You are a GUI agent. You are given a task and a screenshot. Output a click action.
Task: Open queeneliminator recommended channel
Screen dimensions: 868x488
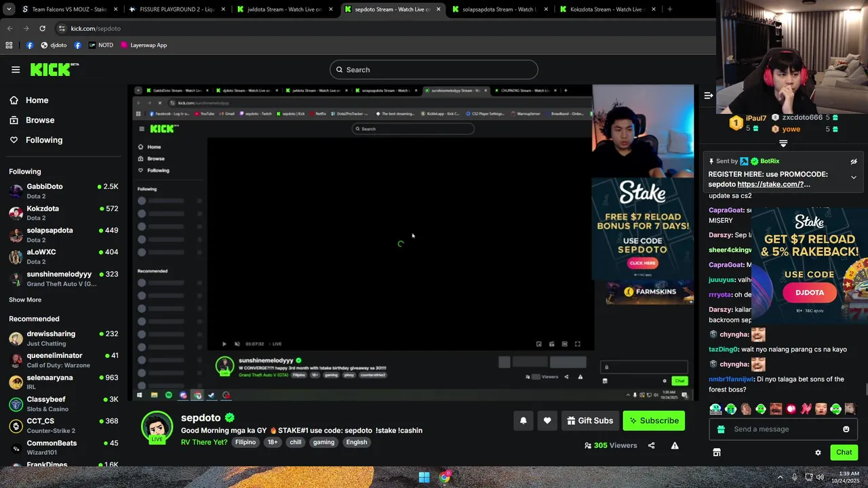[64, 360]
